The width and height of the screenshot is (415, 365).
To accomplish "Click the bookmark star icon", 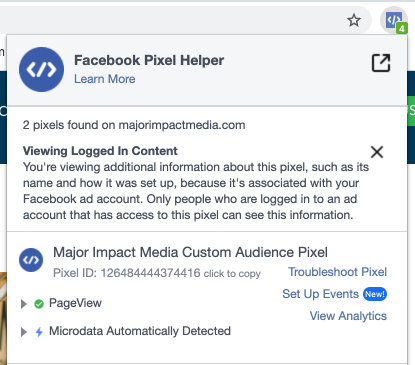I will [354, 20].
